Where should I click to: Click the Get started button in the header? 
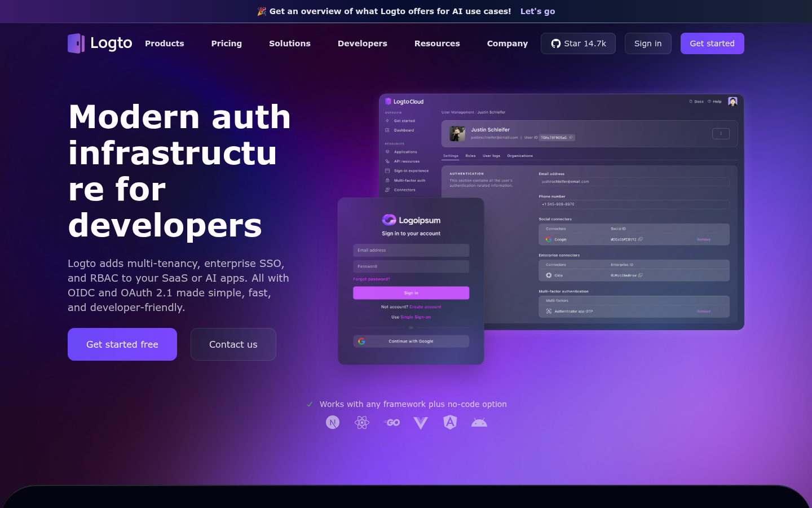click(x=712, y=43)
